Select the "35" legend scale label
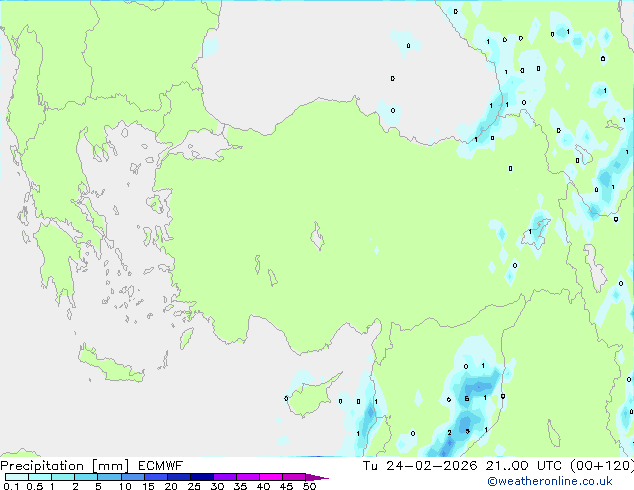Viewport: 634px width, 490px height. (x=240, y=486)
